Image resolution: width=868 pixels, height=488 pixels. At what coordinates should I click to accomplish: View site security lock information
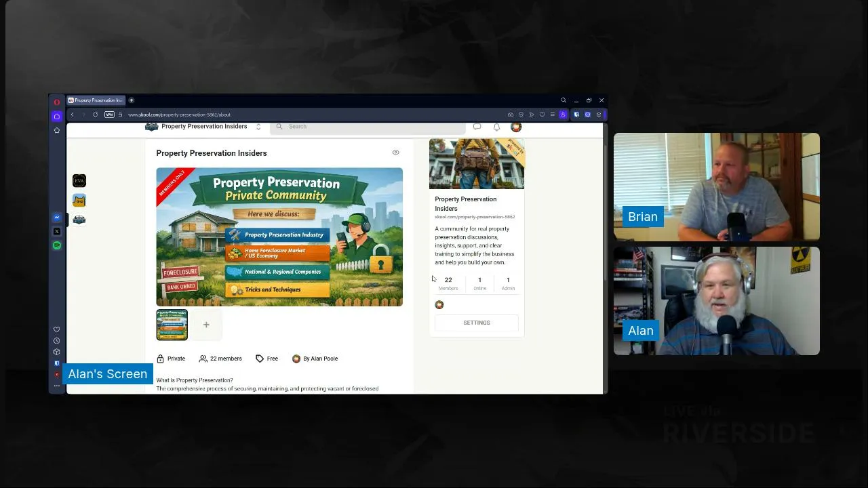[120, 115]
